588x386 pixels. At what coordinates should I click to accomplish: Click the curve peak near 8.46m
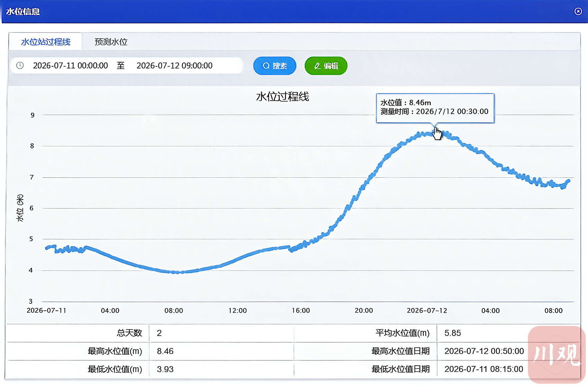pyautogui.click(x=434, y=133)
